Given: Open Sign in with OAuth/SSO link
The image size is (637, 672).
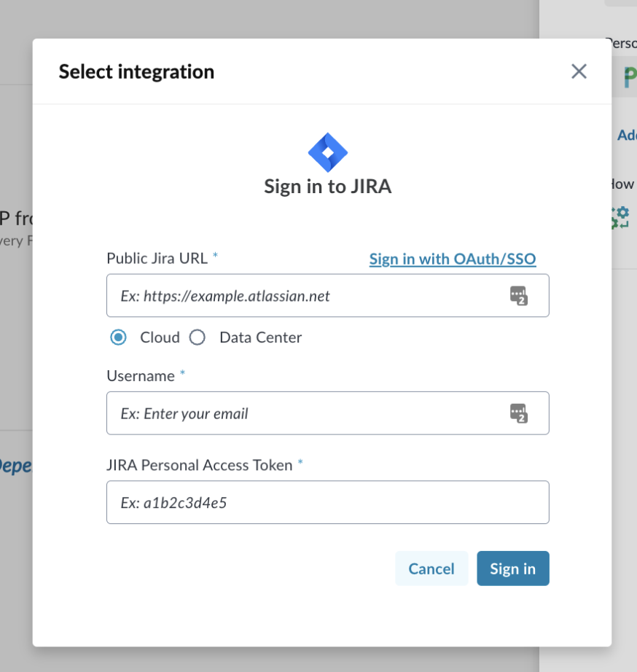Looking at the screenshot, I should point(453,259).
